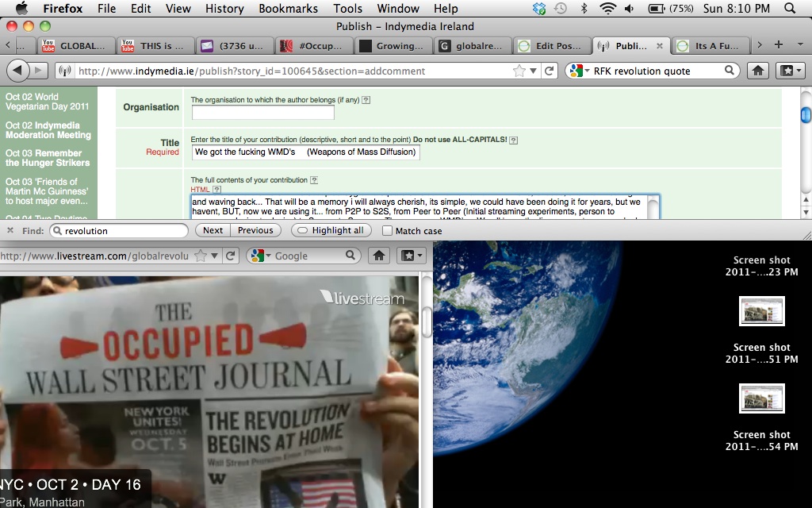The image size is (812, 508).
Task: Close the Find bar
Action: [10, 230]
